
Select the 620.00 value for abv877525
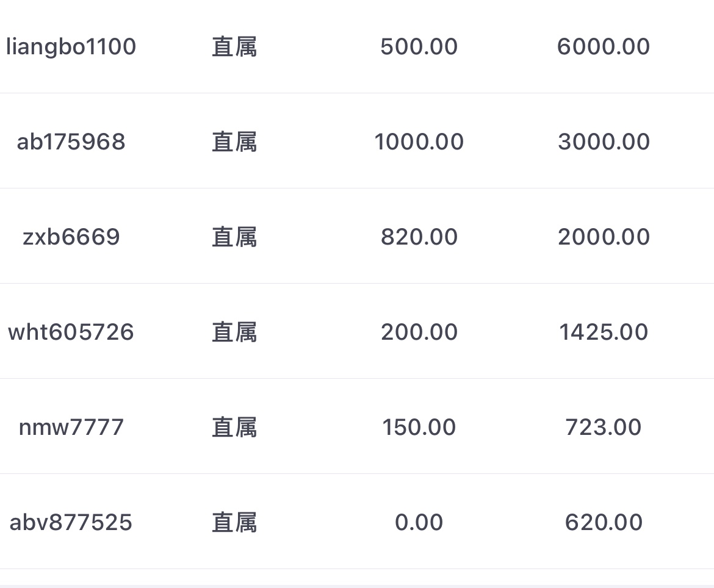tap(604, 523)
